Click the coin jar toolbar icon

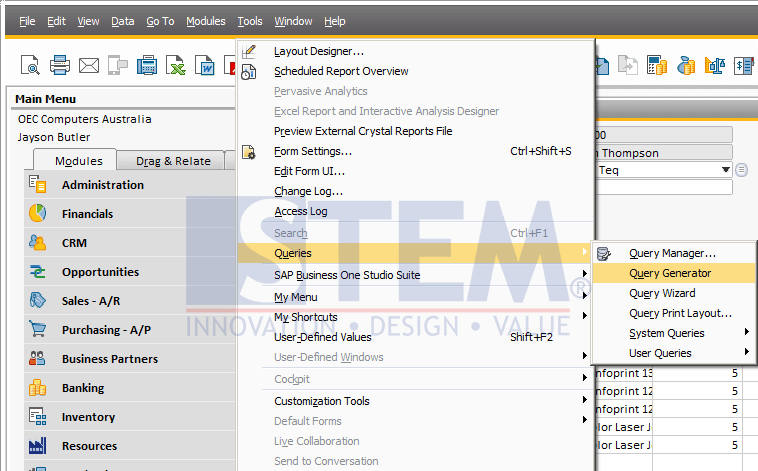(686, 65)
